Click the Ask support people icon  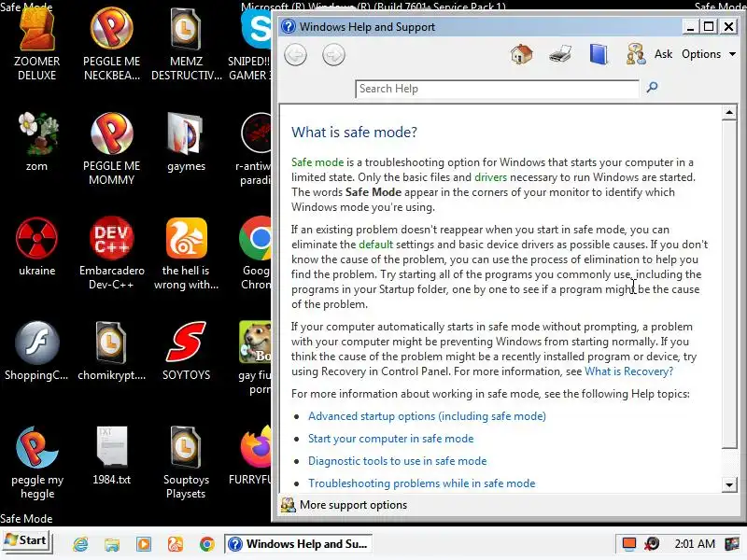click(636, 54)
